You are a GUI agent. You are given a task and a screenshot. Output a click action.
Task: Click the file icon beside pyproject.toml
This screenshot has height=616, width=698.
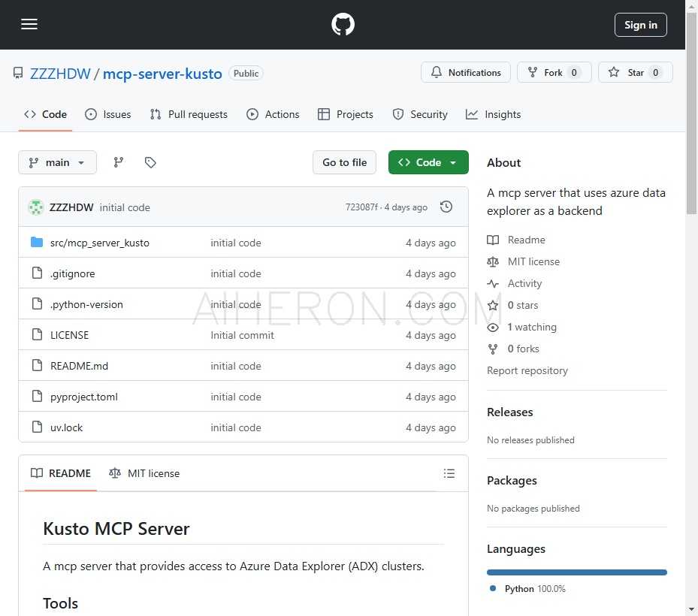coord(38,396)
